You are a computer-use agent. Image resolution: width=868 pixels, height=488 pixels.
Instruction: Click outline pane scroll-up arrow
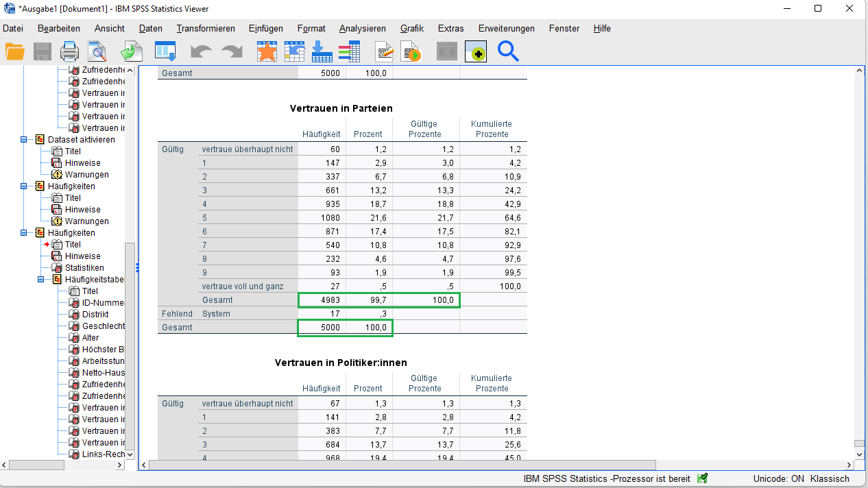(130, 71)
